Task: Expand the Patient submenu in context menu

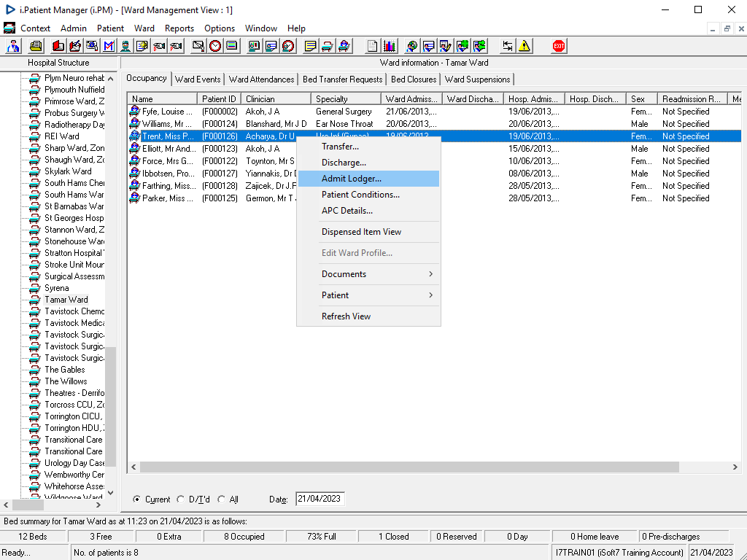Action: pos(368,295)
